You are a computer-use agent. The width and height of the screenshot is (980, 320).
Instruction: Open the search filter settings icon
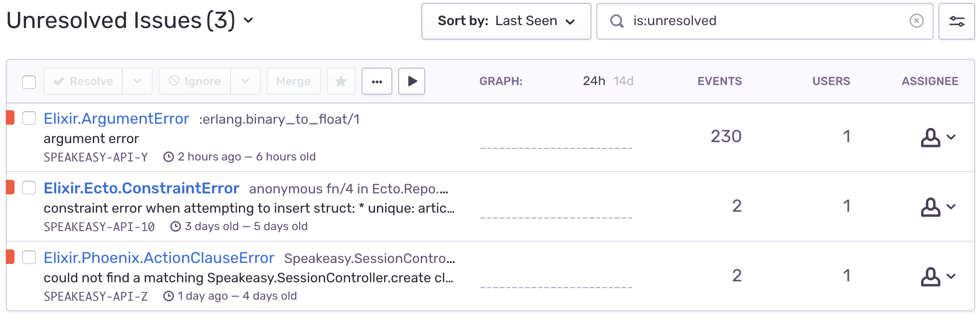pyautogui.click(x=956, y=21)
